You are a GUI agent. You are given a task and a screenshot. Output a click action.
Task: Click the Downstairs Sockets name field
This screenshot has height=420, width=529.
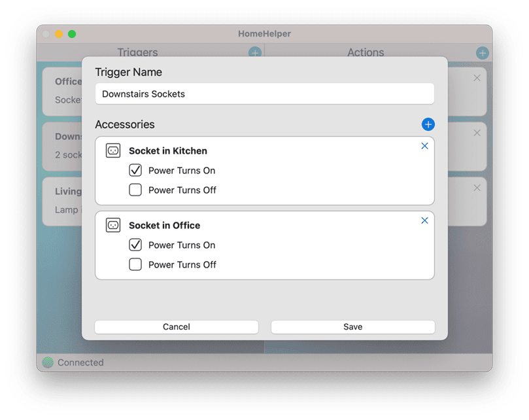pos(264,94)
